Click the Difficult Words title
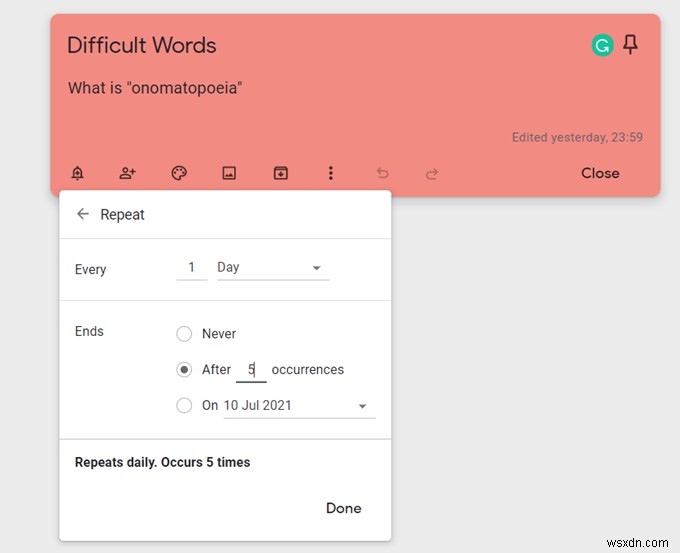This screenshot has width=680, height=553. click(x=142, y=45)
